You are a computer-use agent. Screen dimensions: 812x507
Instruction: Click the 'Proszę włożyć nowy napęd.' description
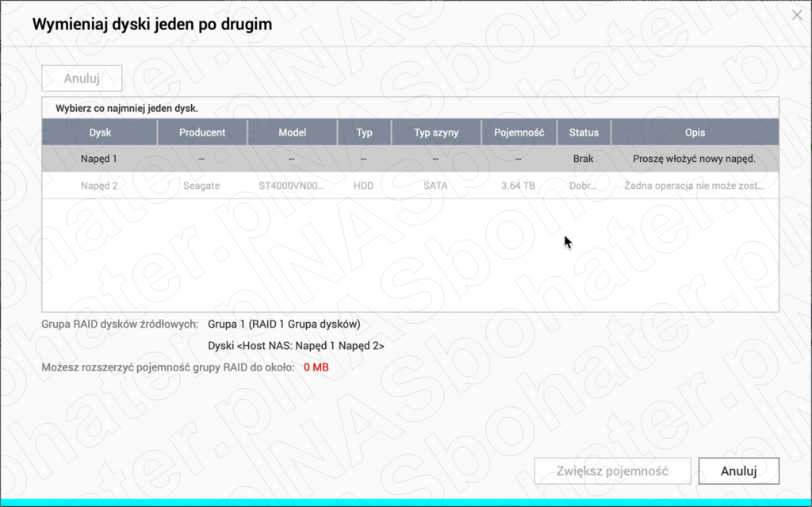point(694,159)
